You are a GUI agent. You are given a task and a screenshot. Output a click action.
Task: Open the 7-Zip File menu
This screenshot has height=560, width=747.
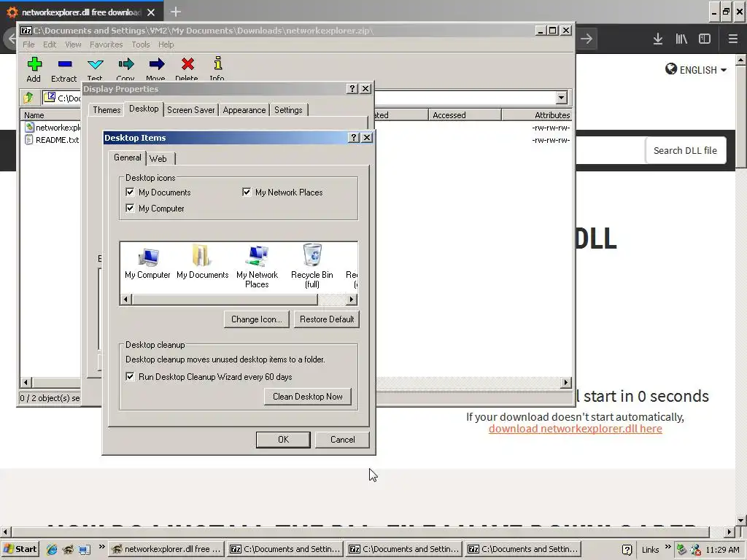coord(28,44)
